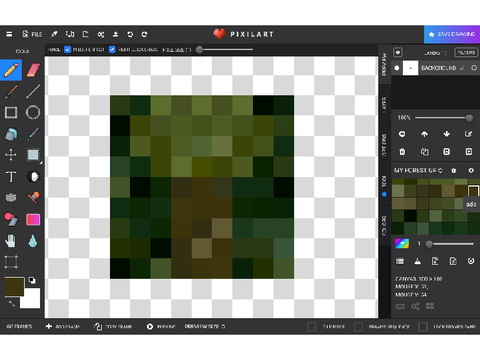Adjust the slider next to the color picker

click(451, 244)
